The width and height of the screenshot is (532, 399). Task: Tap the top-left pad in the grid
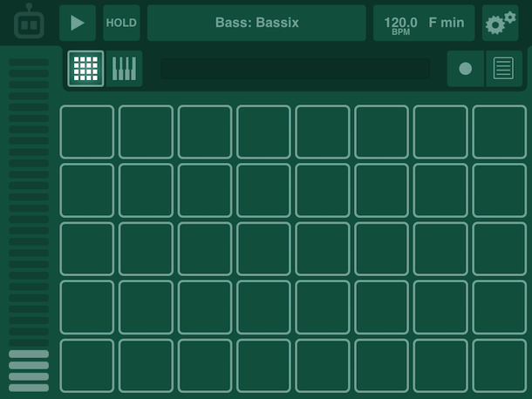click(x=86, y=132)
